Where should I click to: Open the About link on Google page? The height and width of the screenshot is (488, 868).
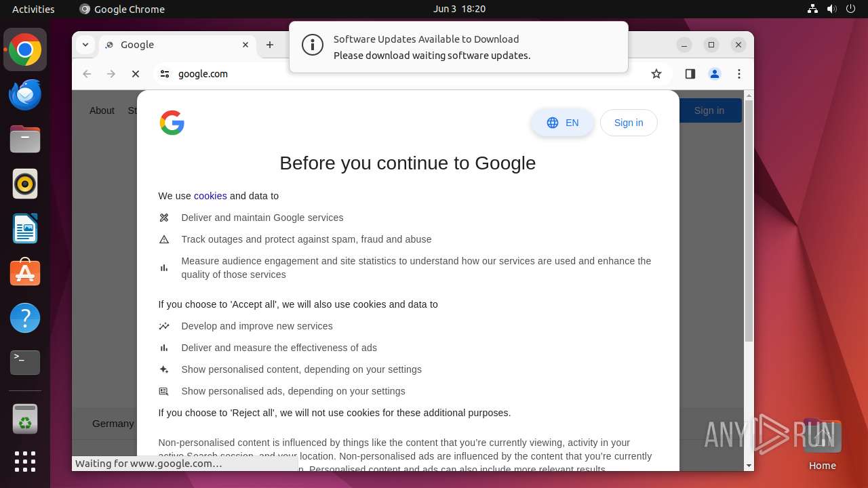pyautogui.click(x=102, y=110)
